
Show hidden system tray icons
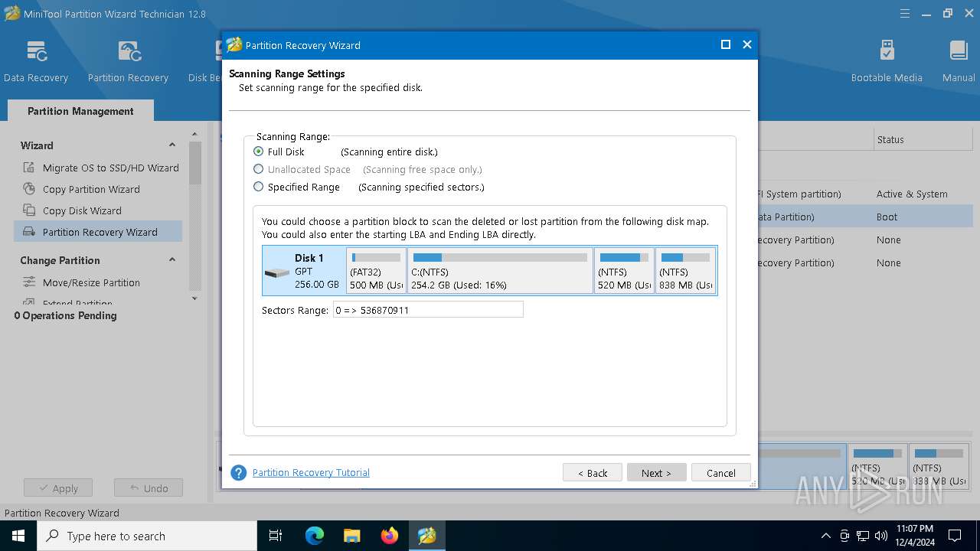point(825,536)
